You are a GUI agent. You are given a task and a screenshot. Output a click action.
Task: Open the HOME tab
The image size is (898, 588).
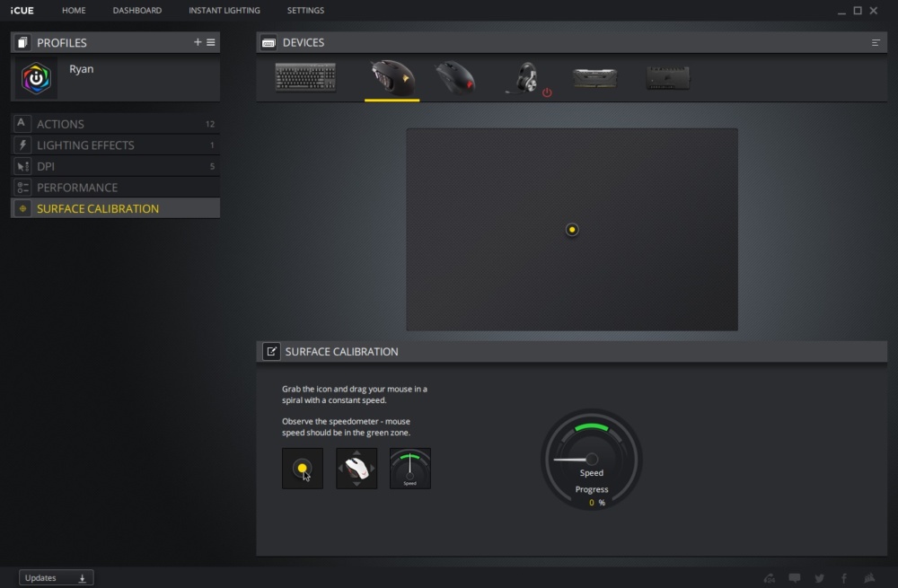pyautogui.click(x=74, y=10)
